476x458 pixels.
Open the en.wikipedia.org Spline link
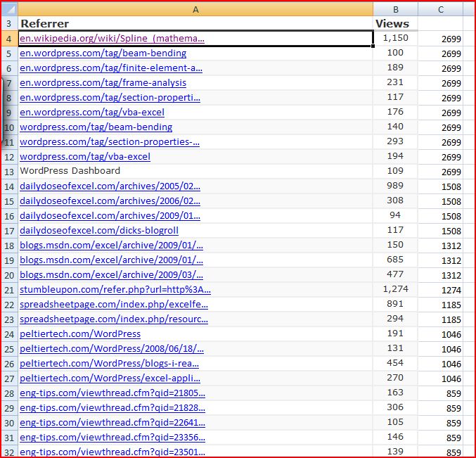pos(112,39)
